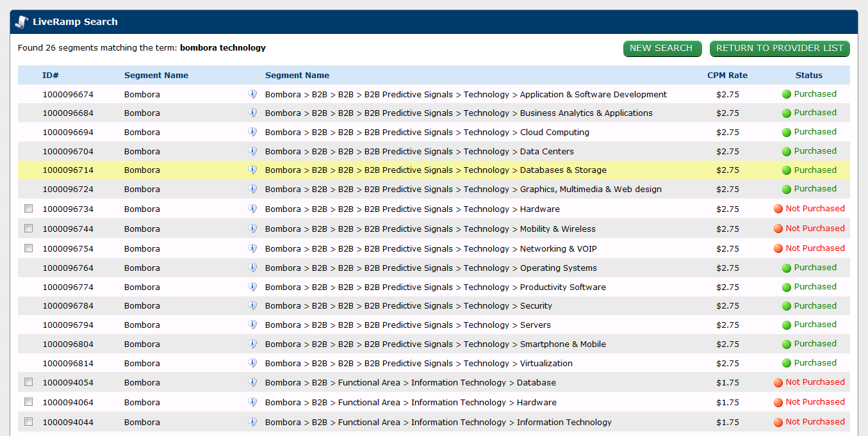Click info icon for segment ID 1000094064

pyautogui.click(x=252, y=402)
